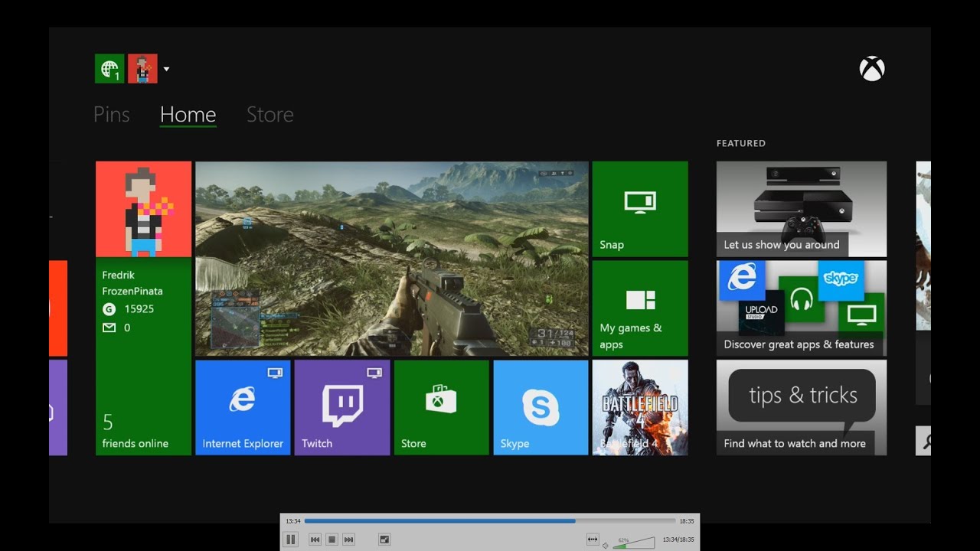Open the 5 friends online section
980x551 pixels.
136,431
